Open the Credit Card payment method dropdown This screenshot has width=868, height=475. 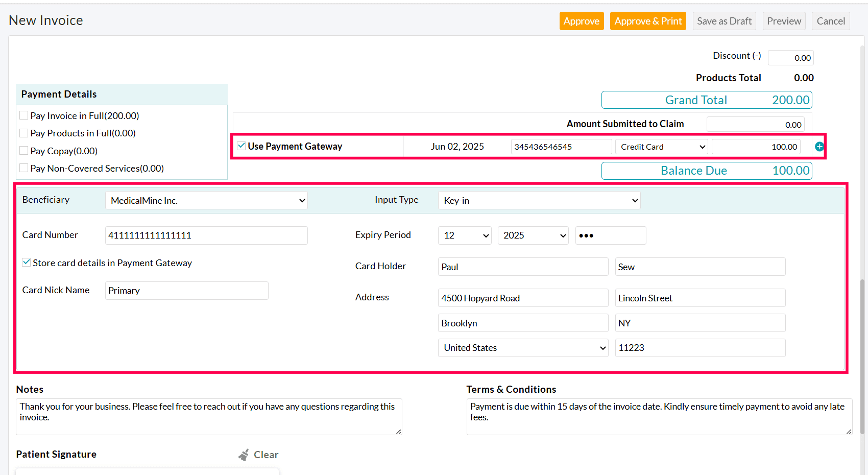click(x=661, y=147)
